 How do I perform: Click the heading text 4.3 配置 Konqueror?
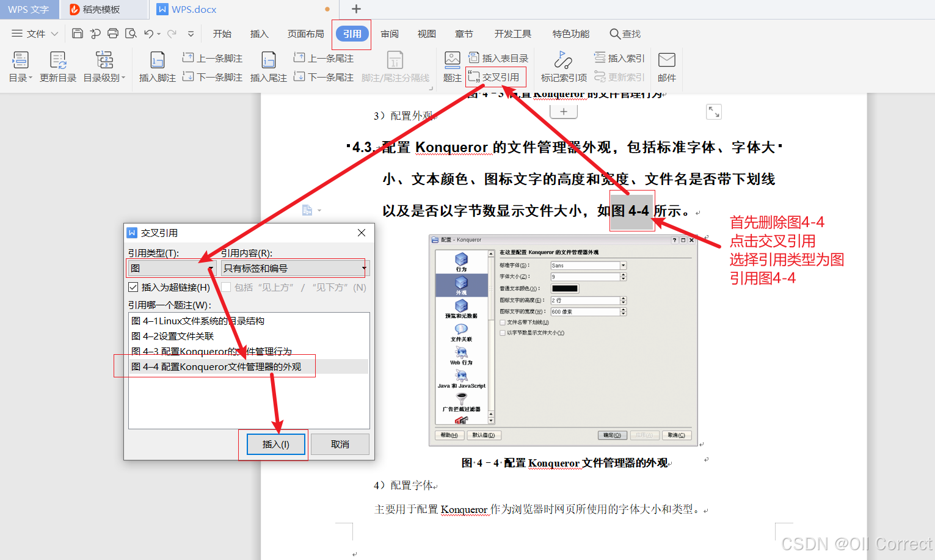click(x=420, y=147)
